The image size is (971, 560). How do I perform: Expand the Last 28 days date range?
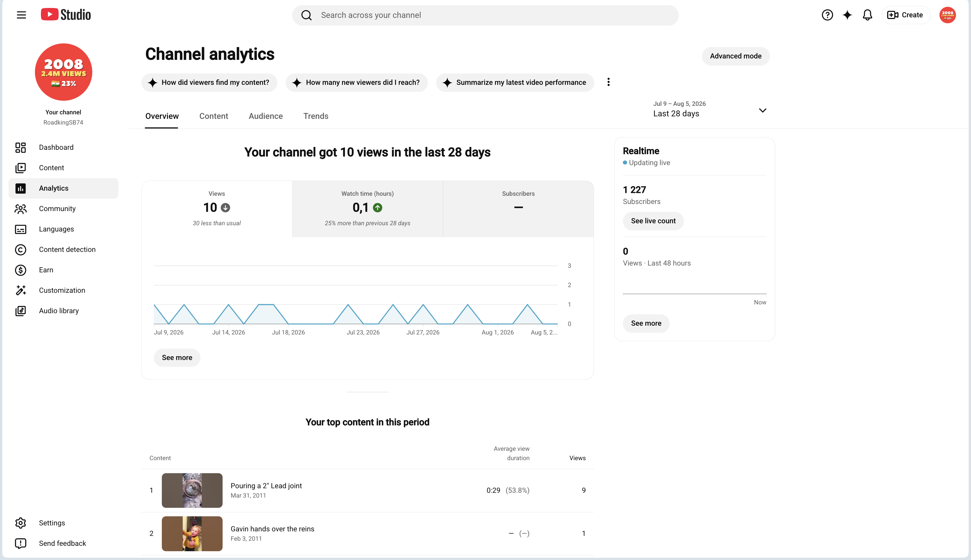pyautogui.click(x=710, y=109)
